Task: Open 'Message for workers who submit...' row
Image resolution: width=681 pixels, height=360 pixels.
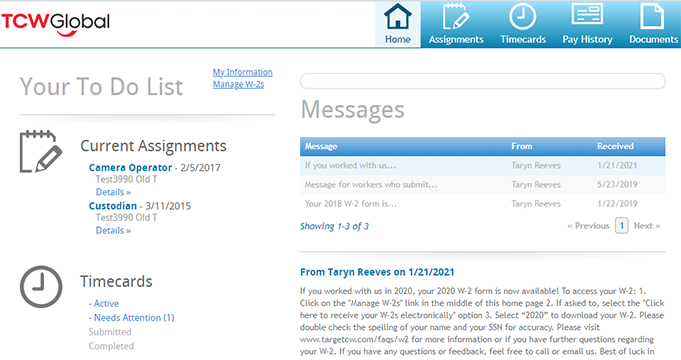Action: [482, 185]
